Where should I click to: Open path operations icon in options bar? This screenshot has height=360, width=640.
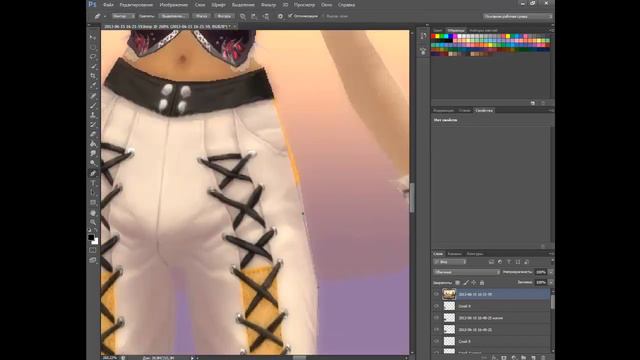tap(243, 16)
